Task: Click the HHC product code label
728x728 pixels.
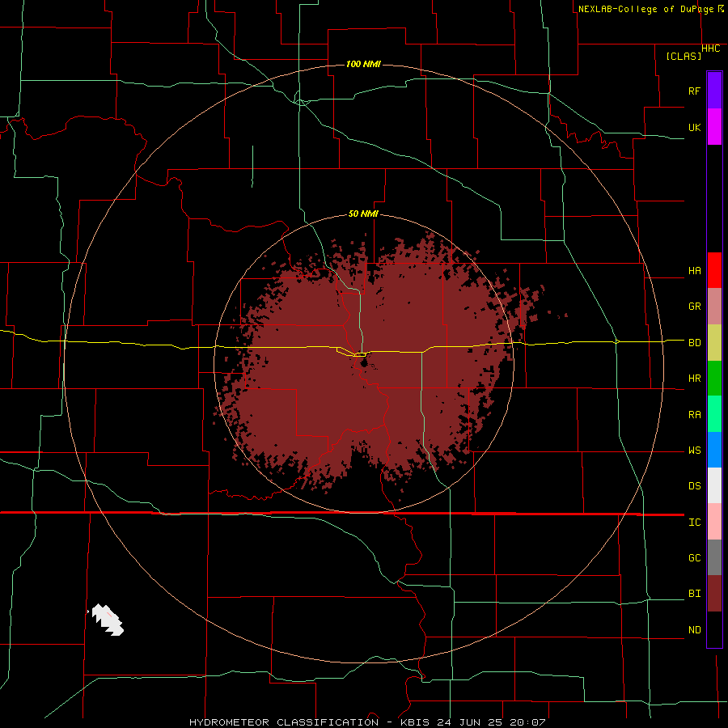Action: (710, 49)
